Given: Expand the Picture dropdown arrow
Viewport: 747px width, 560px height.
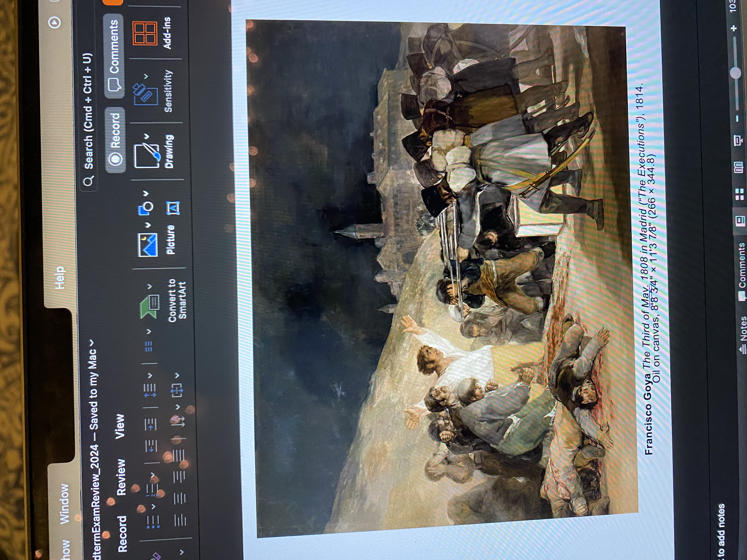Looking at the screenshot, I should pos(148,225).
